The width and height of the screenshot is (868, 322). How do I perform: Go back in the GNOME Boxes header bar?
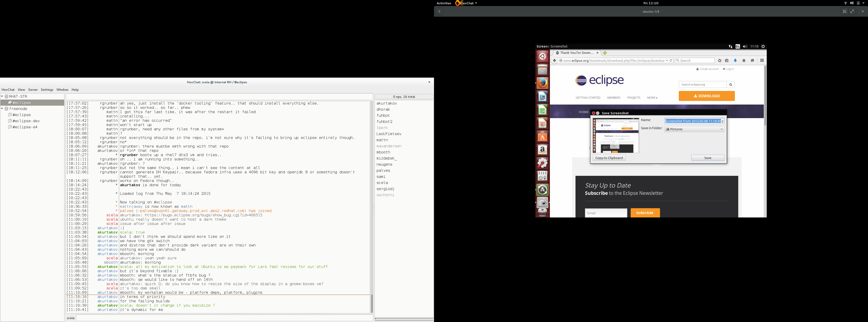439,12
